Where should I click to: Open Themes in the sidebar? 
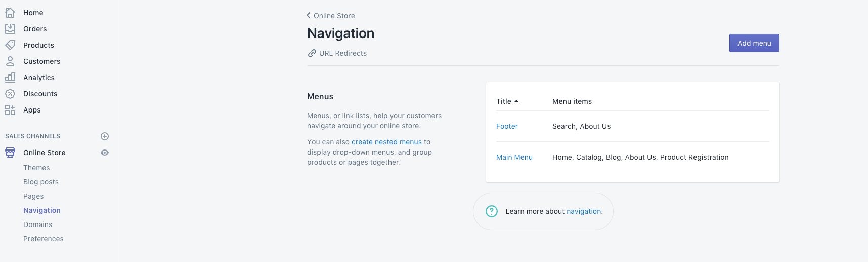(x=36, y=168)
